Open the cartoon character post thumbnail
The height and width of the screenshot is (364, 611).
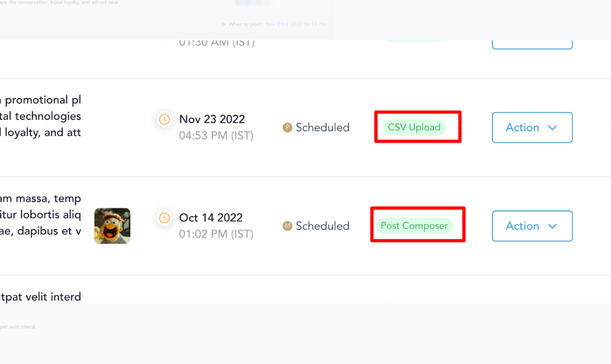(112, 226)
